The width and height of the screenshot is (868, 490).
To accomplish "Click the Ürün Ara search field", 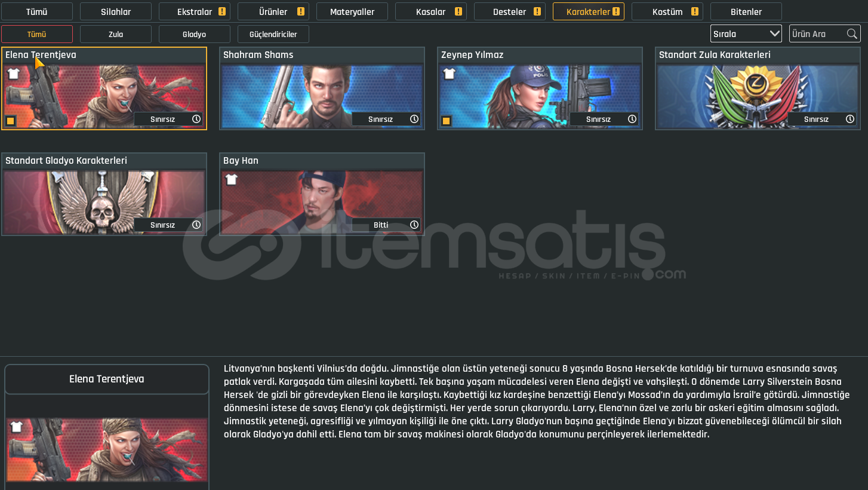I will pos(825,33).
